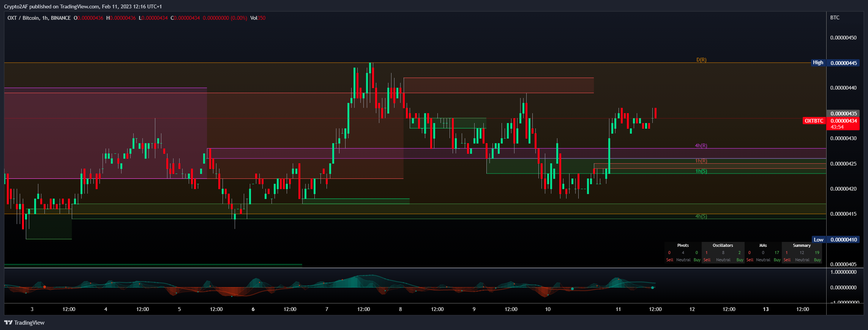Click the date 9 on time axis
The image size is (868, 330).
(x=474, y=309)
